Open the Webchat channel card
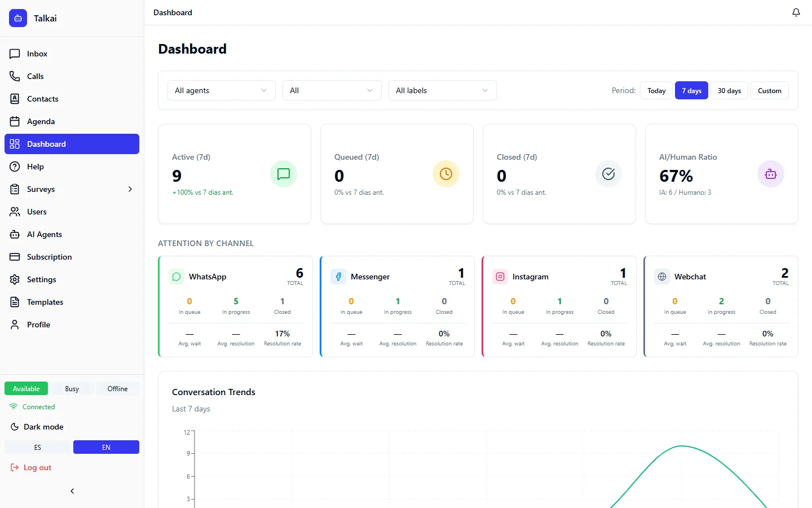The image size is (812, 508). click(721, 306)
